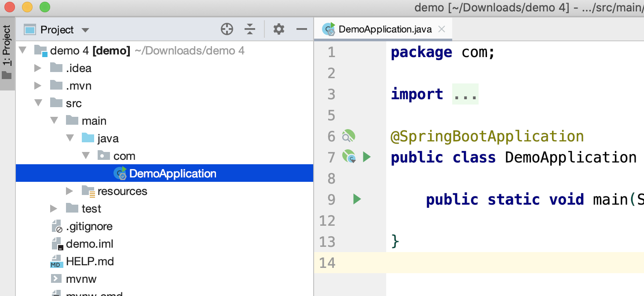Expand the folded import ... block
644x296 pixels.
(x=465, y=94)
